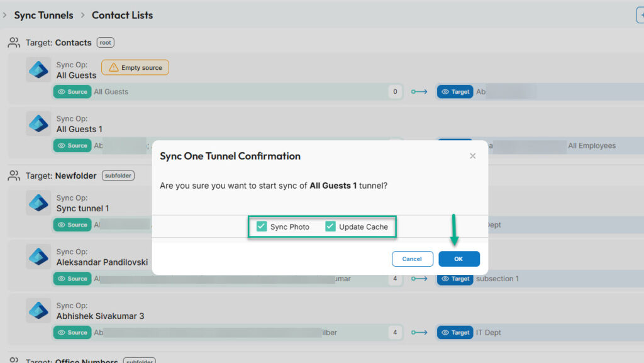The height and width of the screenshot is (363, 644).
Task: Click OK to confirm syncing All Guests 1
Action: tap(459, 259)
